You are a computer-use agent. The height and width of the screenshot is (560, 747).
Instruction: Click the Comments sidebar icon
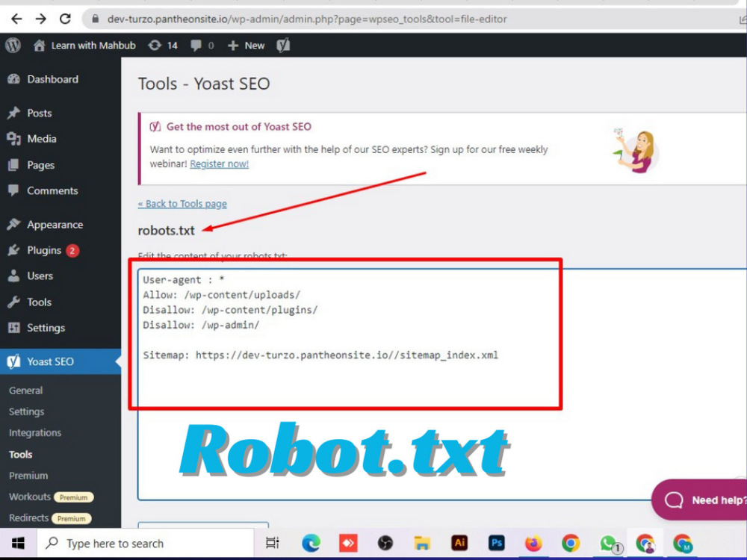(x=13, y=190)
